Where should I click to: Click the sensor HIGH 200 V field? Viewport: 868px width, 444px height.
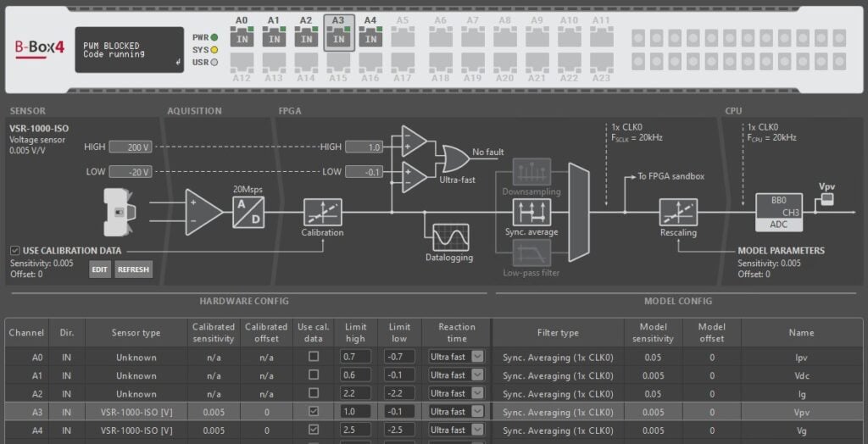131,147
